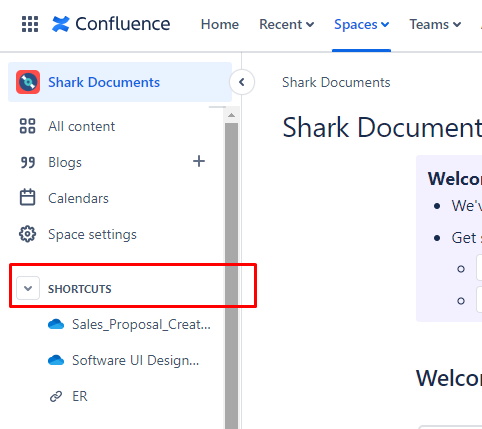Create a blog with plus icon
The image size is (482, 429).
(199, 161)
